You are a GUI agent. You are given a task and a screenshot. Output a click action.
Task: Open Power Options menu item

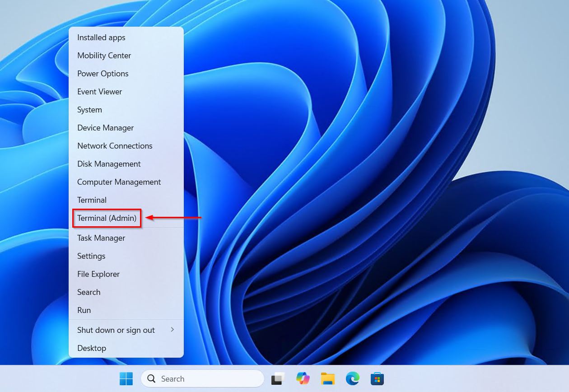point(103,74)
